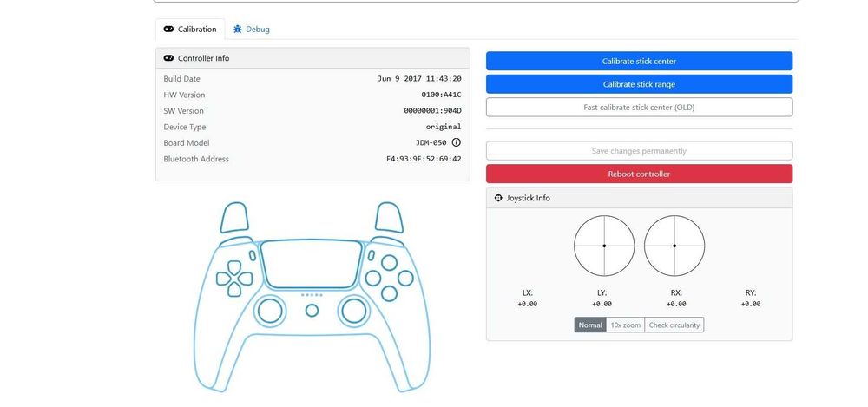Select the 10x zoom joystick view

pos(626,325)
